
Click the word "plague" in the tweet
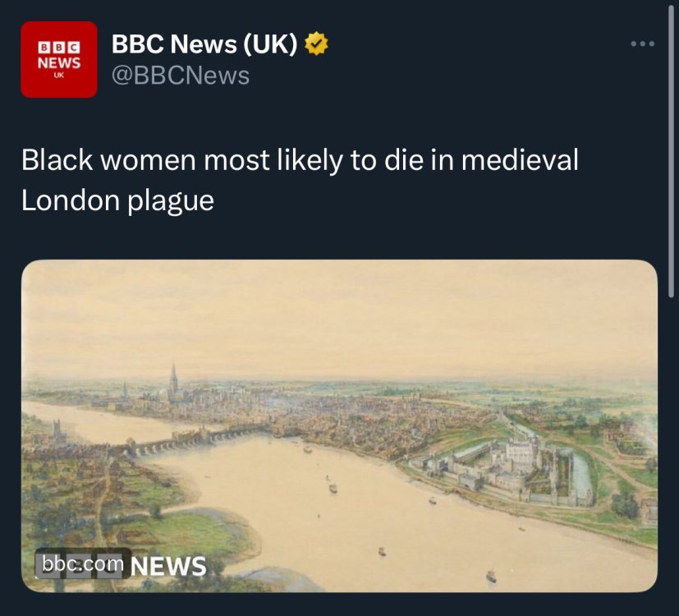172,200
